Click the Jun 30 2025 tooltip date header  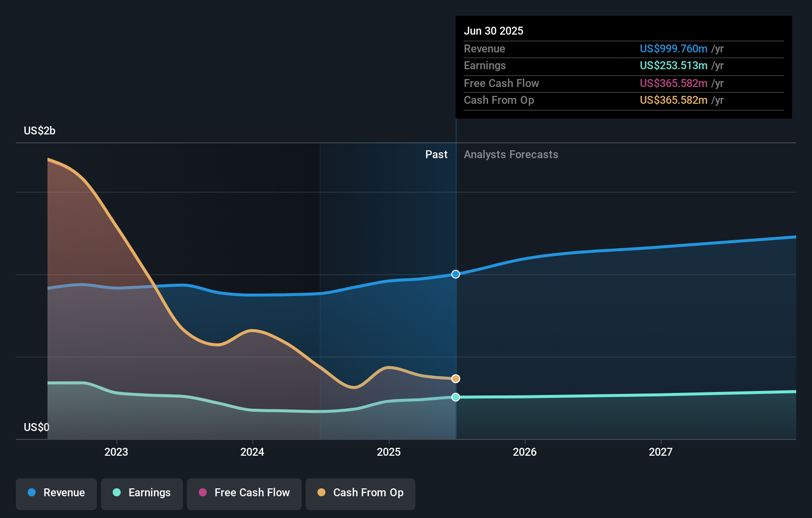coord(494,31)
